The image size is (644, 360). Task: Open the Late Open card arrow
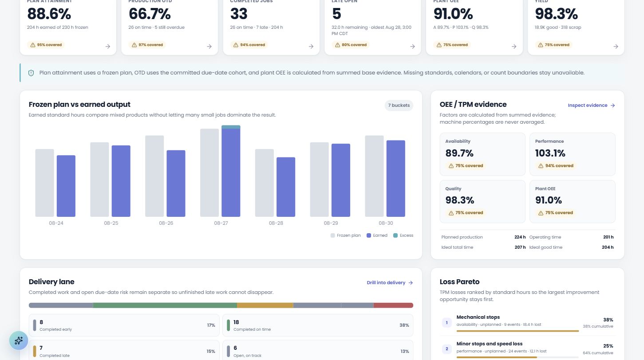pos(412,46)
